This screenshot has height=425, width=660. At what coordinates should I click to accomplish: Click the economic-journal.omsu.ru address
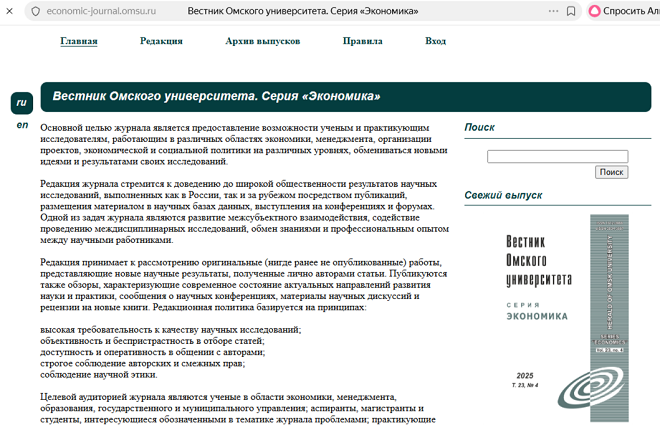pos(101,11)
